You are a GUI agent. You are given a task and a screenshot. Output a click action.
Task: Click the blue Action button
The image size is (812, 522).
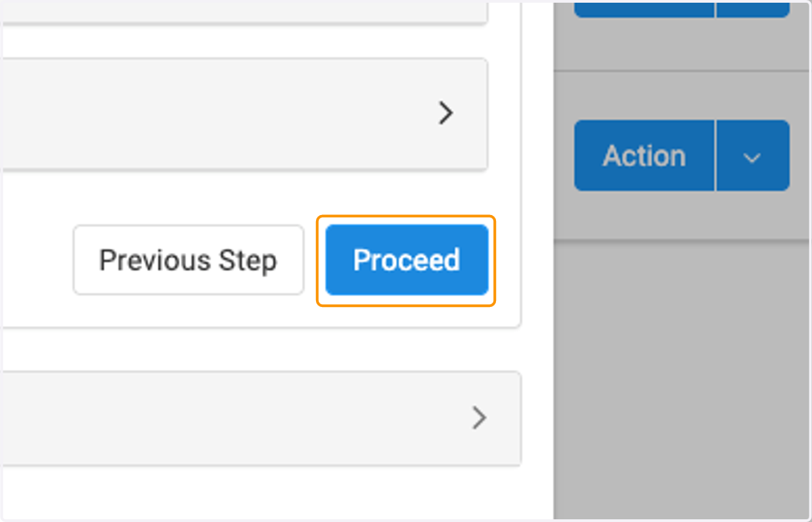click(x=644, y=156)
